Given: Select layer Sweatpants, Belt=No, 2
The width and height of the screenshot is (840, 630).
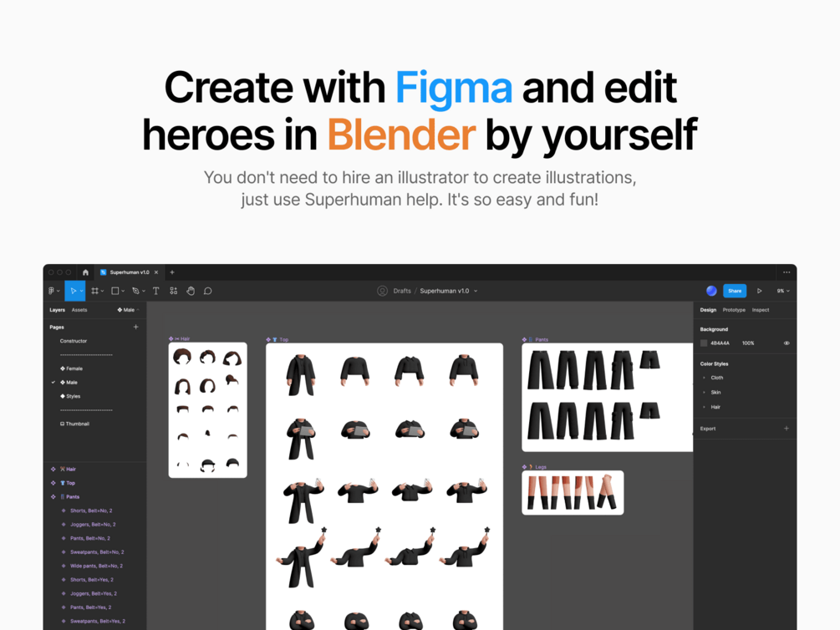Looking at the screenshot, I should (x=97, y=552).
